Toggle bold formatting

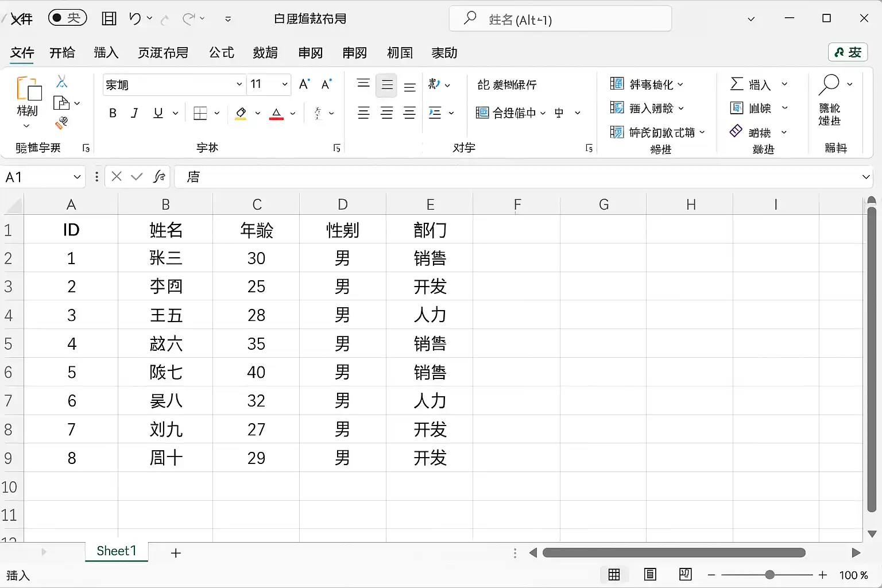pyautogui.click(x=113, y=113)
